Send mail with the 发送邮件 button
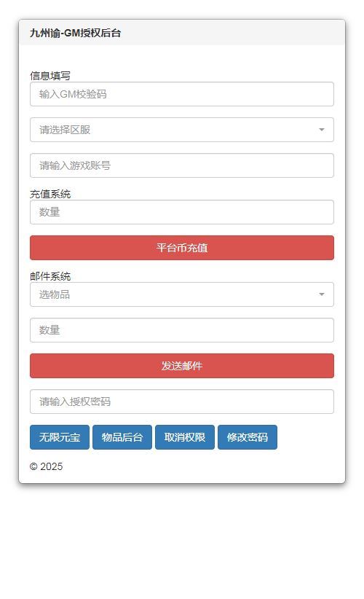Viewport: 364px width, 599px height. click(181, 366)
